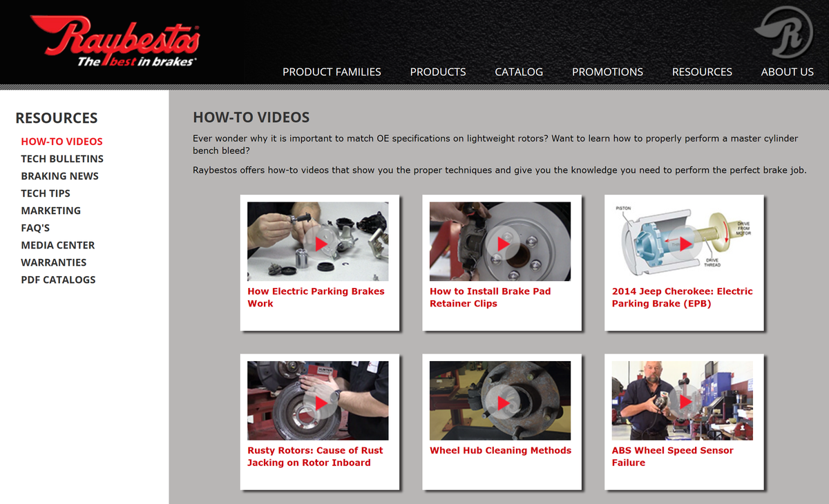This screenshot has height=504, width=829.
Task: Open the Rusty Rotors title link
Action: [315, 456]
